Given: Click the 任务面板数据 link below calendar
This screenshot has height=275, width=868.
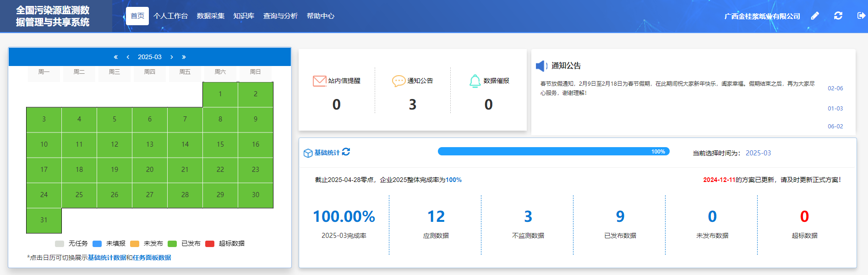Looking at the screenshot, I should [x=152, y=258].
